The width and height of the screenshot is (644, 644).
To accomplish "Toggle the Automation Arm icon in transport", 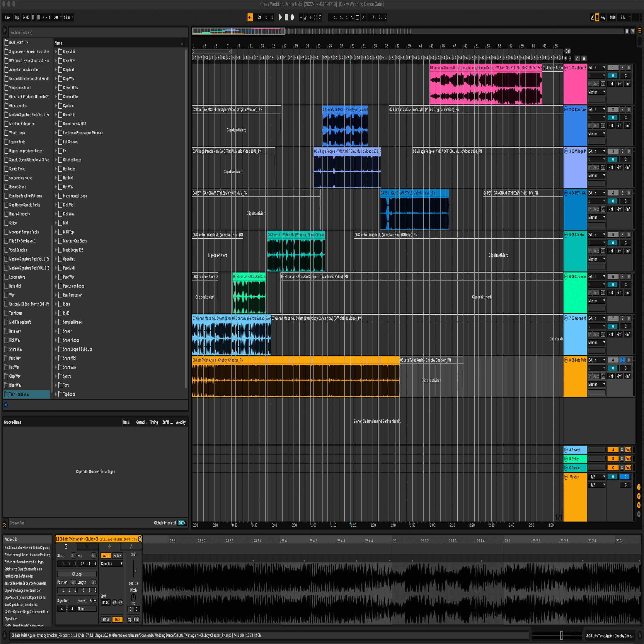I will 306,17.
